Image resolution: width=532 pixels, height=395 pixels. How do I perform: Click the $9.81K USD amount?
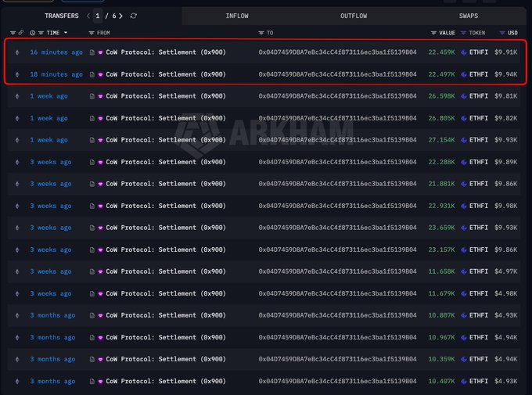click(x=505, y=96)
